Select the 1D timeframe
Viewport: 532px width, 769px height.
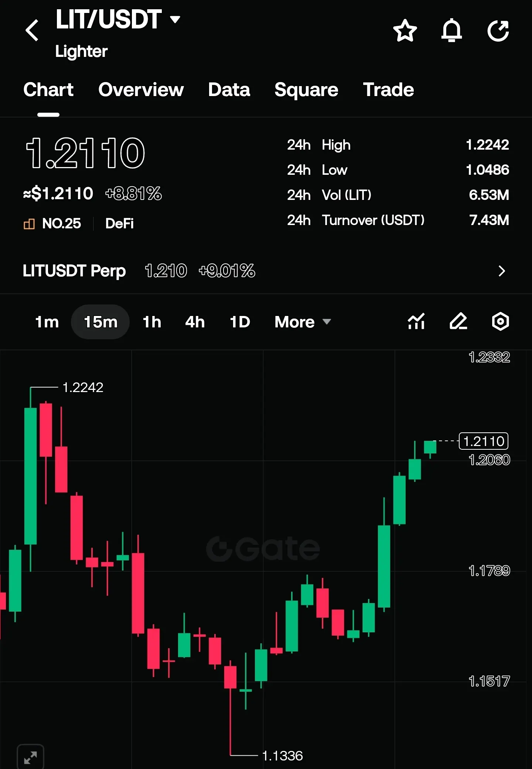240,322
